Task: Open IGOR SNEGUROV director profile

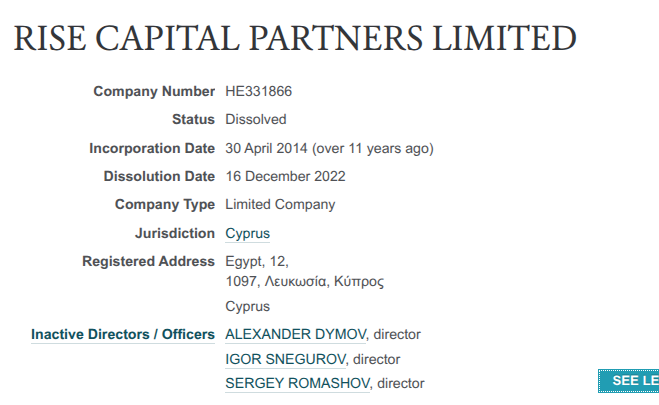Action: pos(286,359)
